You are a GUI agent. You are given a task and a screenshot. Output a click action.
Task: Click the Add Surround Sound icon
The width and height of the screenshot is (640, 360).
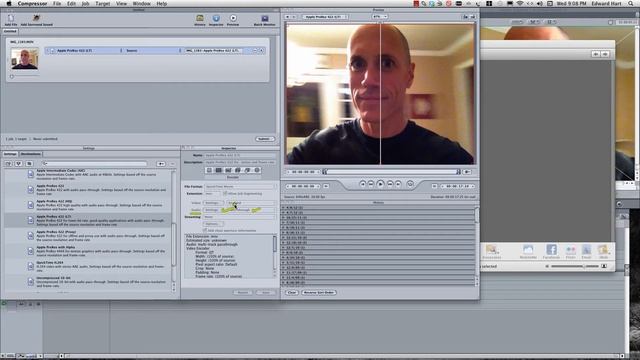[x=36, y=19]
